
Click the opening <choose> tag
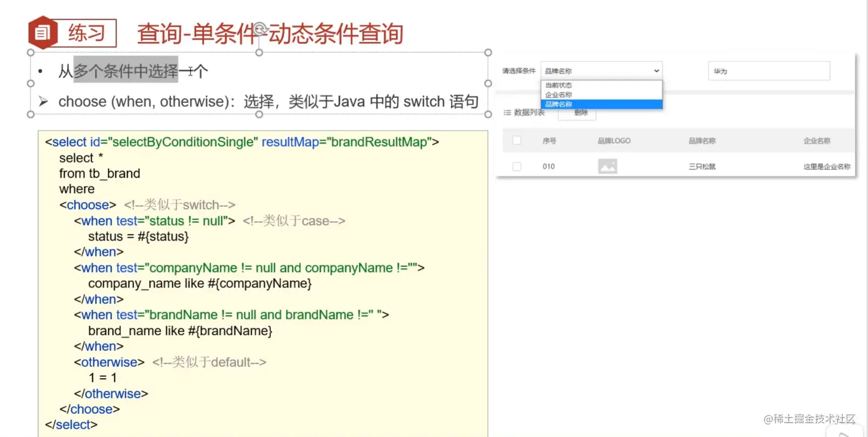[88, 205]
